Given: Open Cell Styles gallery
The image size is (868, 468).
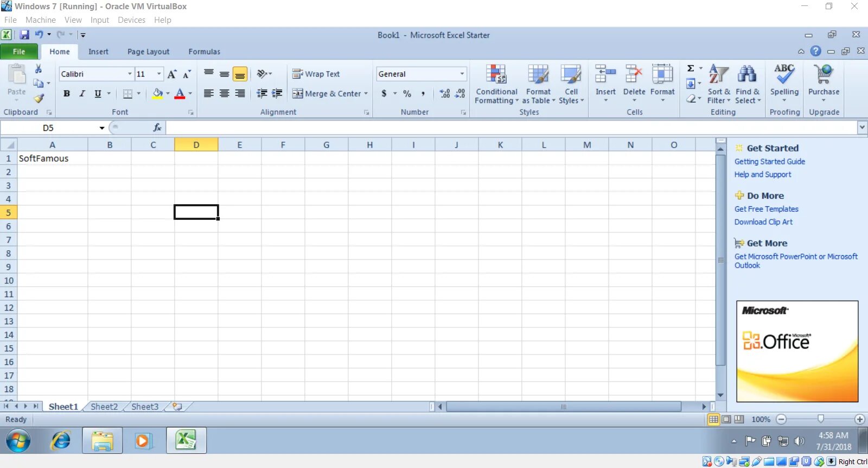Looking at the screenshot, I should point(571,85).
